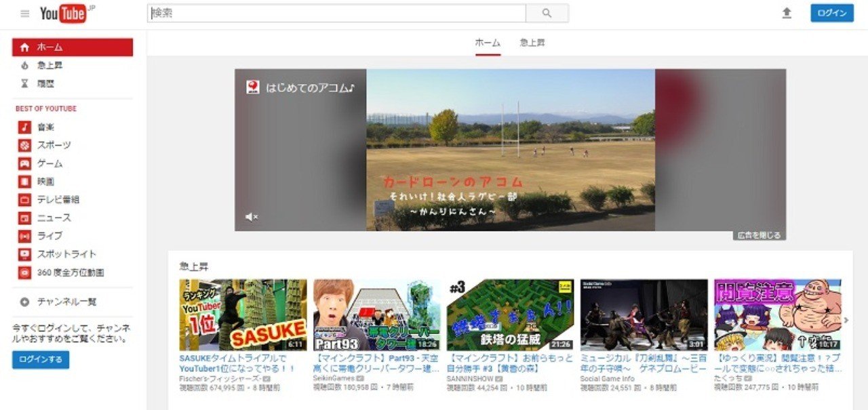868x410 pixels.
Task: Click the ログインする blue button
Action: pos(41,361)
